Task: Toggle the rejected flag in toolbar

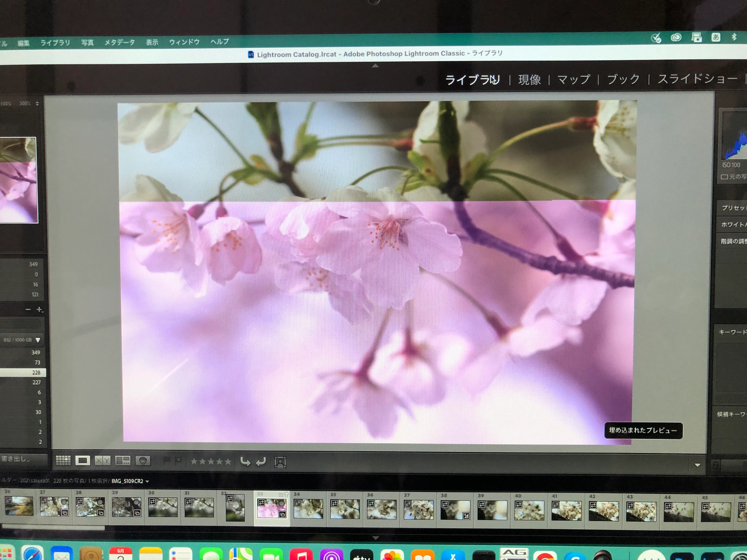Action: [x=179, y=460]
